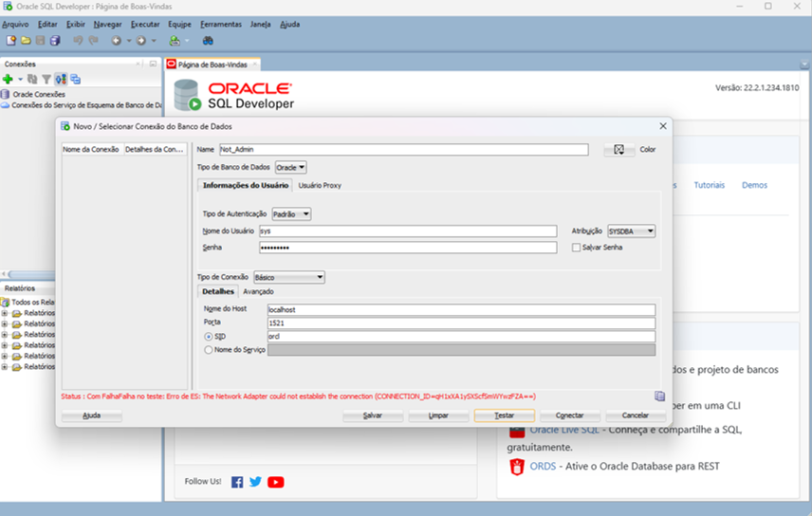Click the Limpar button
The width and height of the screenshot is (812, 516).
tap(438, 415)
